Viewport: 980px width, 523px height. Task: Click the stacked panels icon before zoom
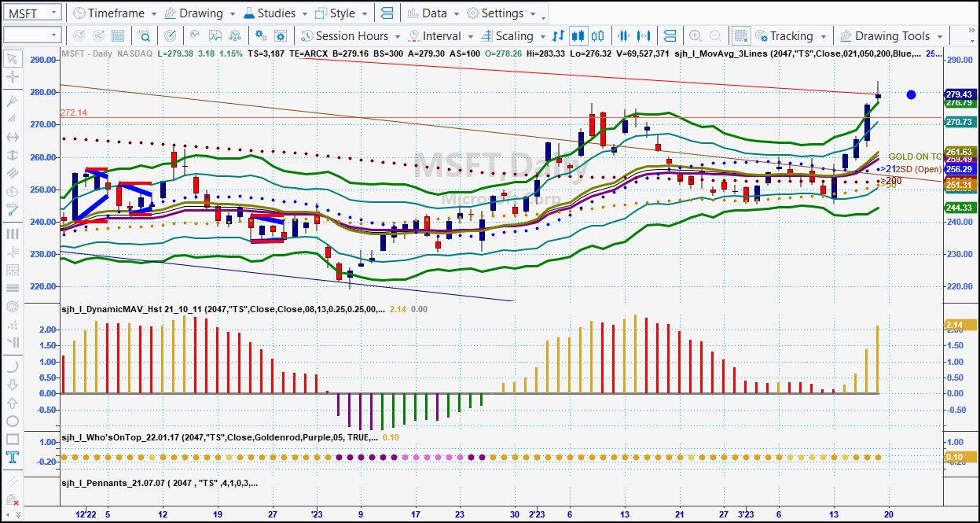(670, 35)
